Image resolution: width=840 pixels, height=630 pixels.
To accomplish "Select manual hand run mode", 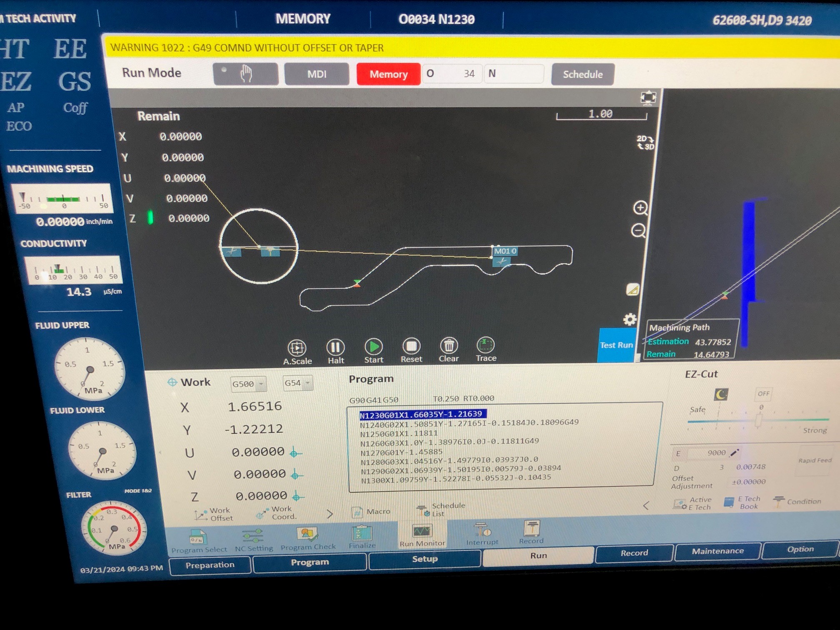I will pyautogui.click(x=246, y=74).
